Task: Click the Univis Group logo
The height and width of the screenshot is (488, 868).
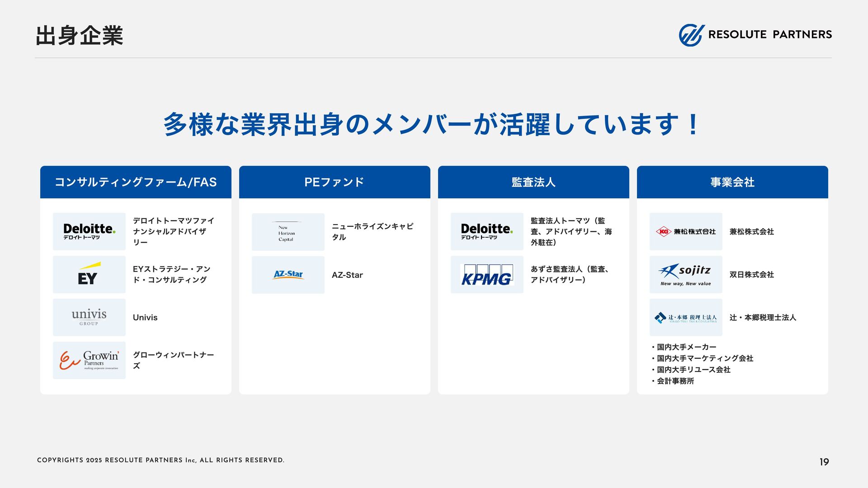Action: click(x=89, y=317)
